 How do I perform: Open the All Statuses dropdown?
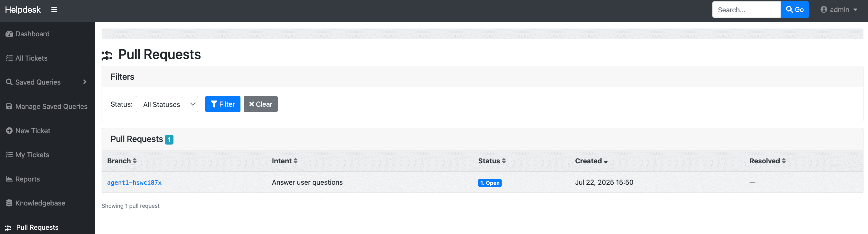[167, 104]
